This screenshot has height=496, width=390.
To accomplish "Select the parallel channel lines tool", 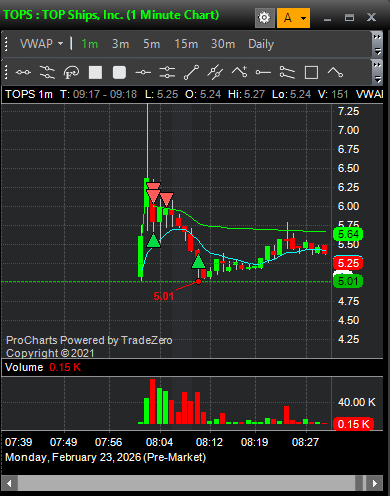I will tap(47, 72).
